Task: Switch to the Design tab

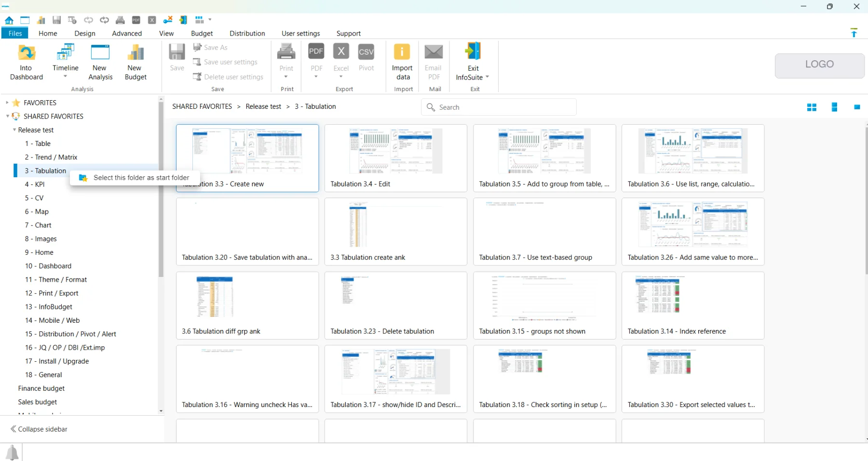Action: (85, 33)
